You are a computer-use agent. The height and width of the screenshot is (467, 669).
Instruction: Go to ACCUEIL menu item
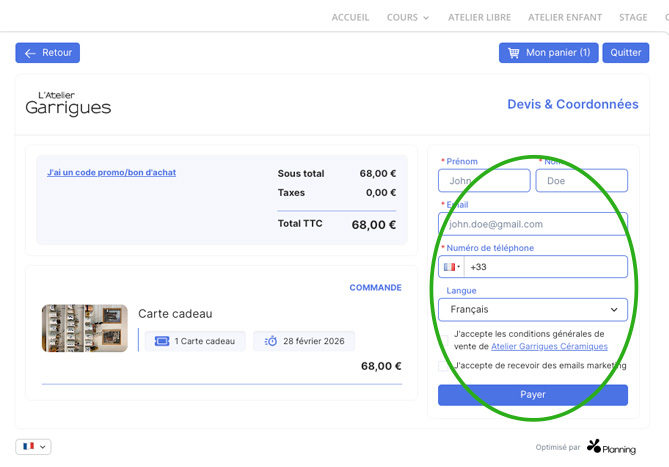[350, 17]
